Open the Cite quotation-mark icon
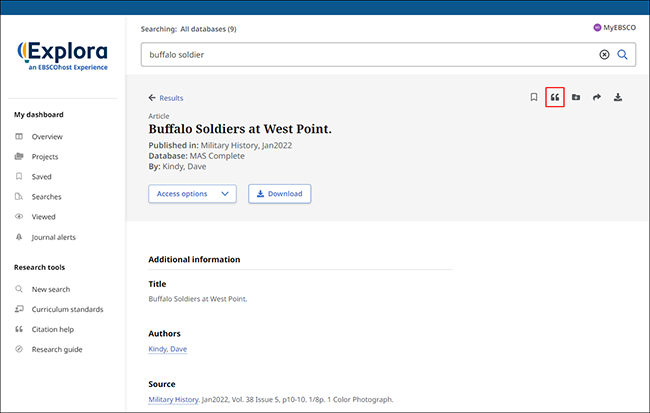The image size is (650, 413). (555, 97)
